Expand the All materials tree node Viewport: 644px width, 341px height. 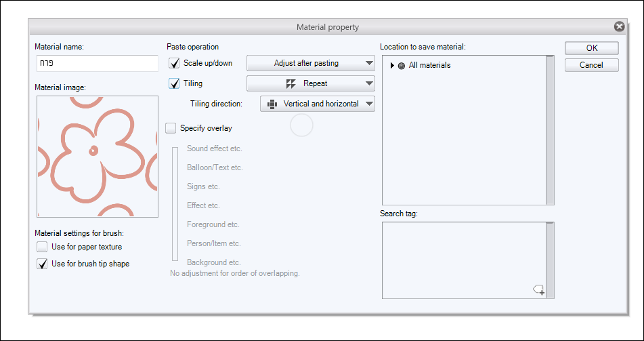pos(392,66)
